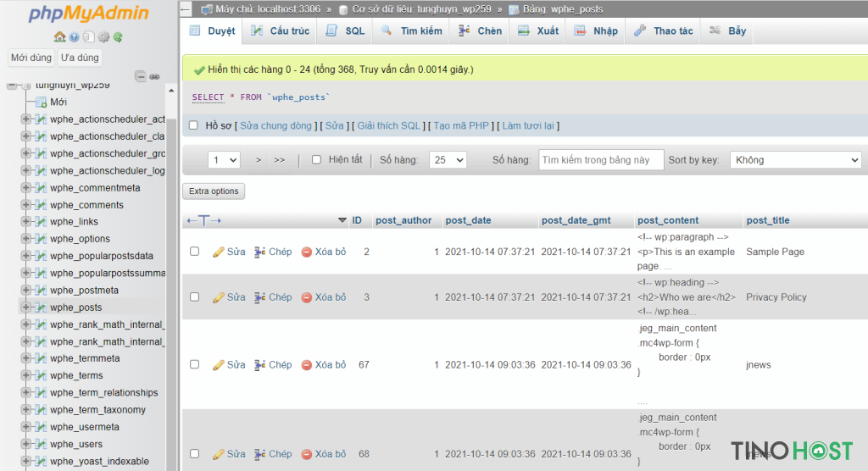
Task: Click the wphe_terms table icon
Action: tap(41, 375)
